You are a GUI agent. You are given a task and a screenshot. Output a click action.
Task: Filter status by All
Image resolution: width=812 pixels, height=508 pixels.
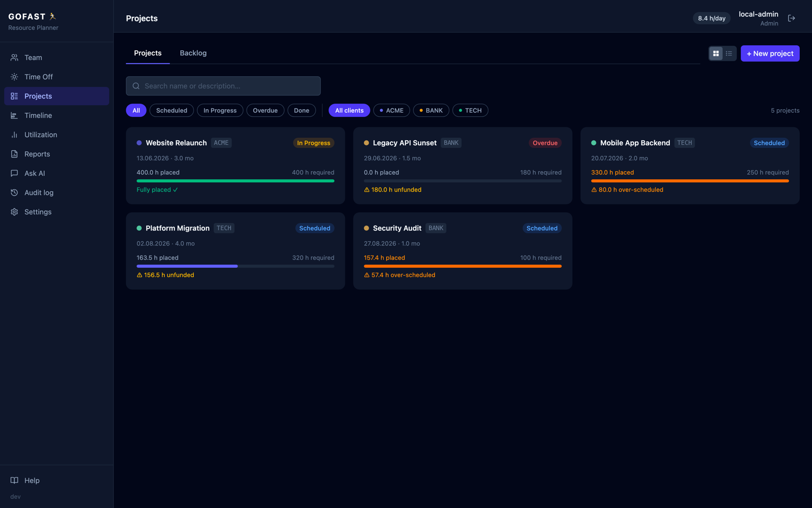pyautogui.click(x=136, y=110)
